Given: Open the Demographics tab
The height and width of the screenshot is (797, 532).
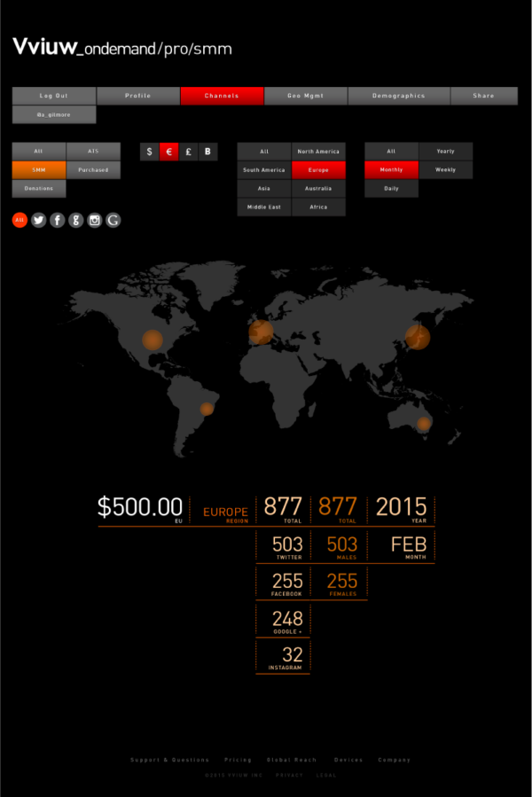Looking at the screenshot, I should [398, 96].
